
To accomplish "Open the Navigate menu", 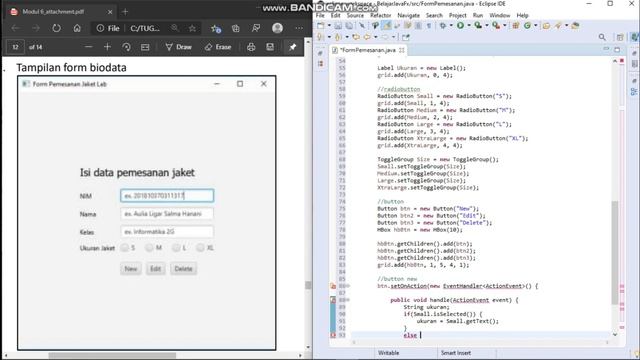I will (408, 15).
